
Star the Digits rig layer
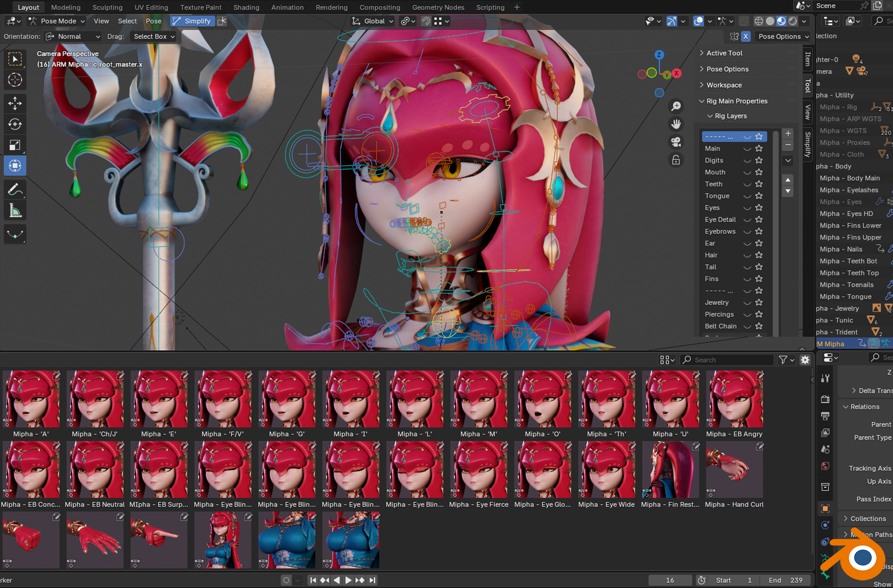[x=759, y=160]
